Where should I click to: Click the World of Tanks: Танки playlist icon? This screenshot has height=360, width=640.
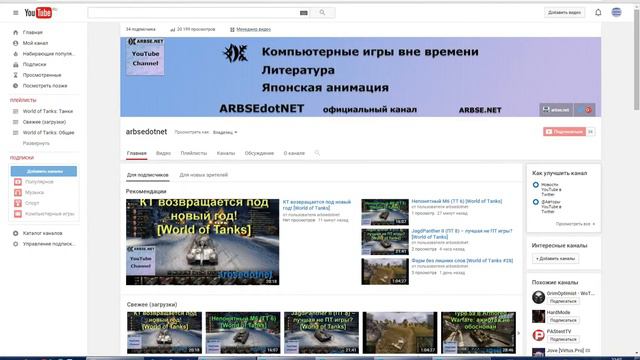16,111
